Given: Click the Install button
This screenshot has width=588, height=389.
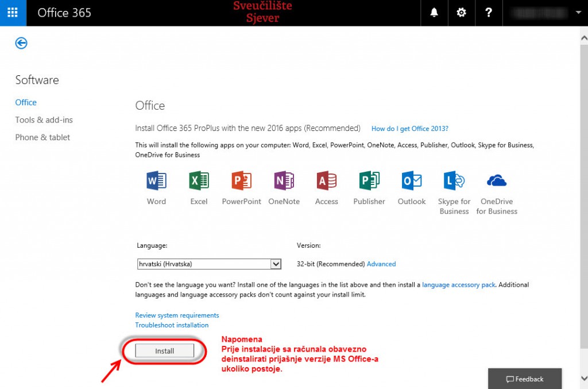Looking at the screenshot, I should click(x=165, y=351).
